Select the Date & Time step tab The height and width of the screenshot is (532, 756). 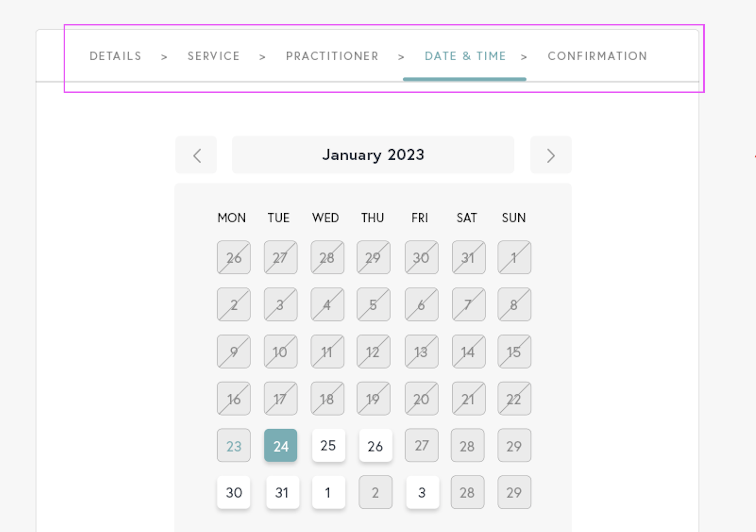[x=465, y=56]
